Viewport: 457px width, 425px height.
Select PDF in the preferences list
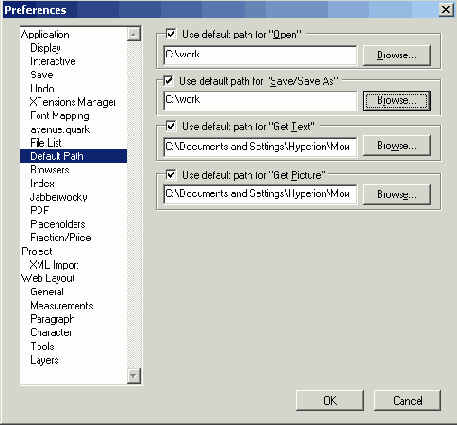coord(40,210)
